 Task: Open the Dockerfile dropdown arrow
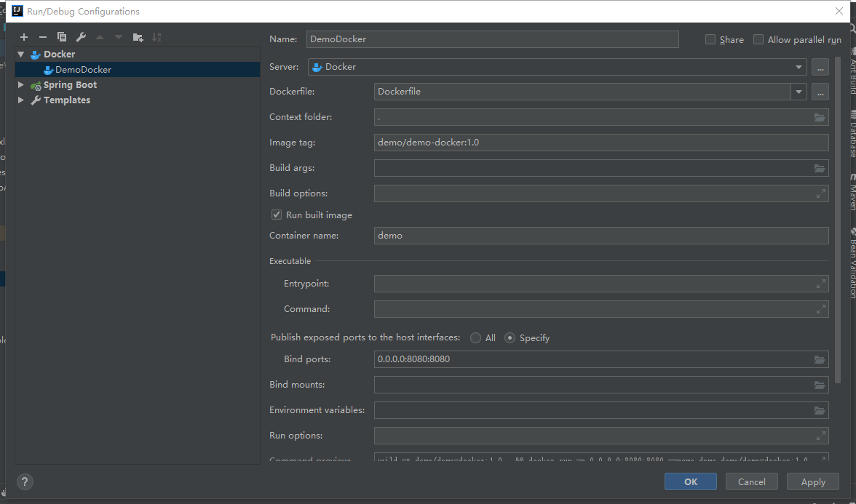[798, 92]
